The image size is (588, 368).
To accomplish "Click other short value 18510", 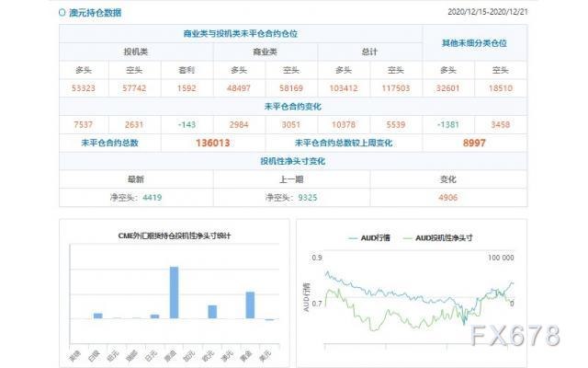I will (501, 88).
